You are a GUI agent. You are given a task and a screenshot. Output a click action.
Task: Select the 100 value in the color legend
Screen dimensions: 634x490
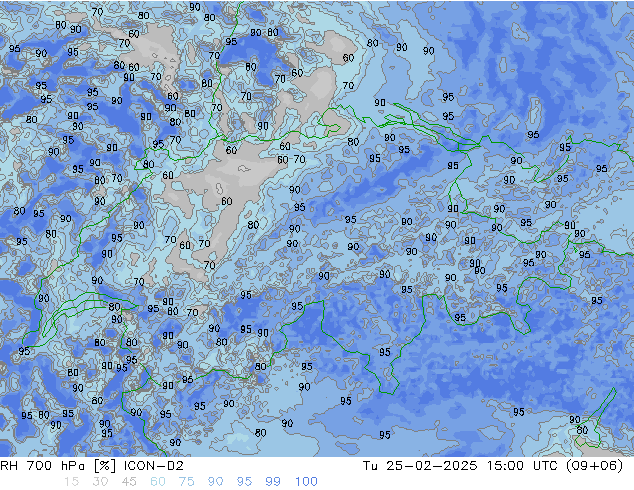(x=306, y=482)
